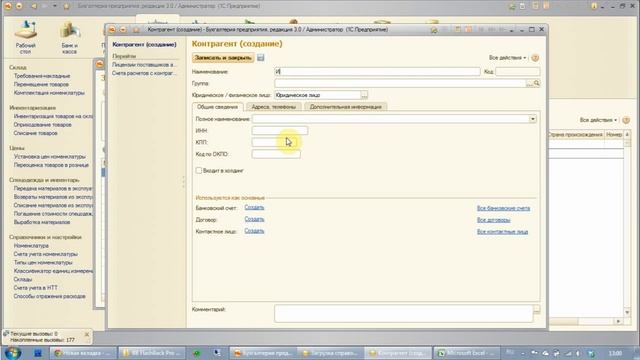Image resolution: width=640 pixels, height=360 pixels.
Task: Open help icon in the Контрагент form
Action: pos(535,58)
